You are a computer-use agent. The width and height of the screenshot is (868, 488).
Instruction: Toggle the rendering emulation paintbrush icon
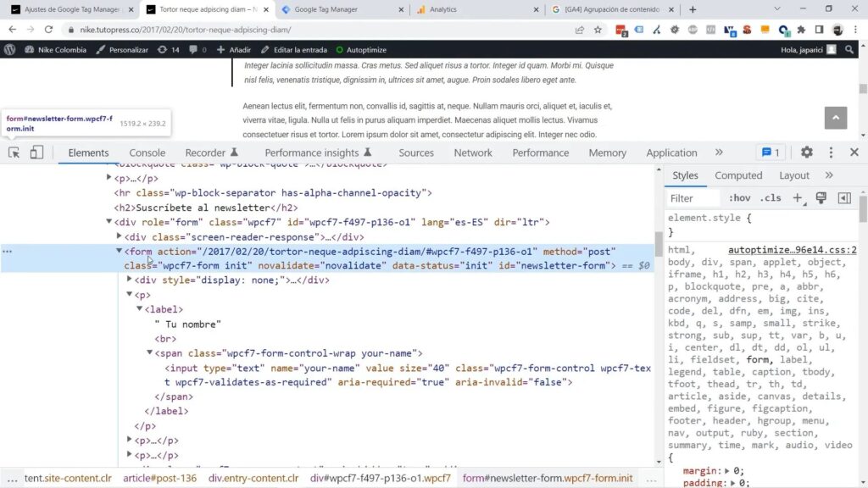(821, 198)
